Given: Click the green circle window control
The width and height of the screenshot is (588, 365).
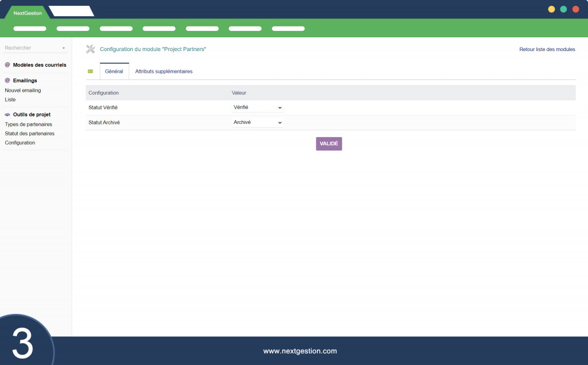Looking at the screenshot, I should (563, 9).
